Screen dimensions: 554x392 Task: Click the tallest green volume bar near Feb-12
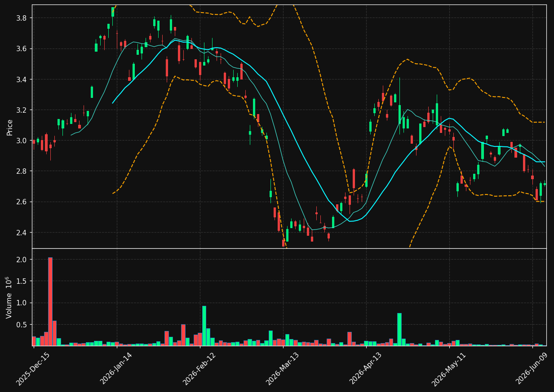(204, 326)
